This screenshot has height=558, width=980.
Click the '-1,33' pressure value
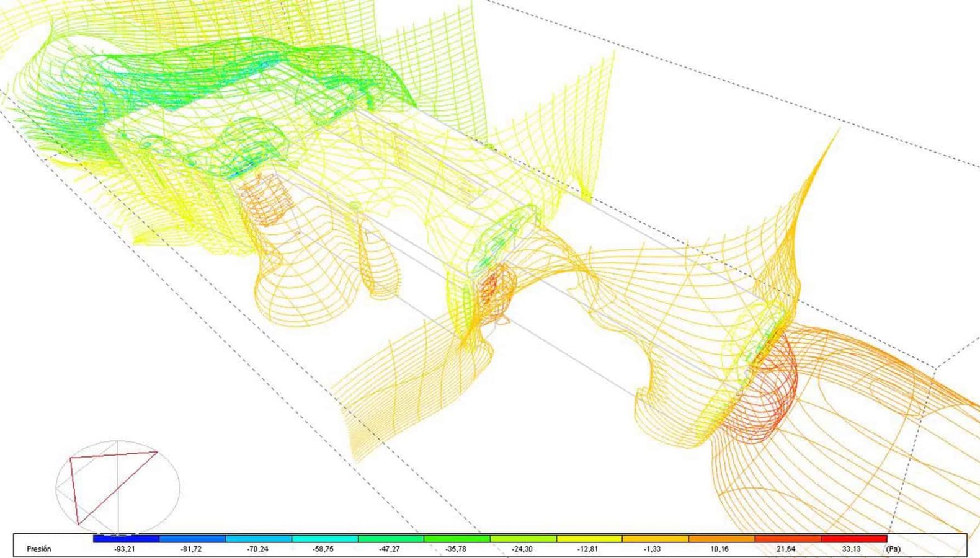(654, 549)
